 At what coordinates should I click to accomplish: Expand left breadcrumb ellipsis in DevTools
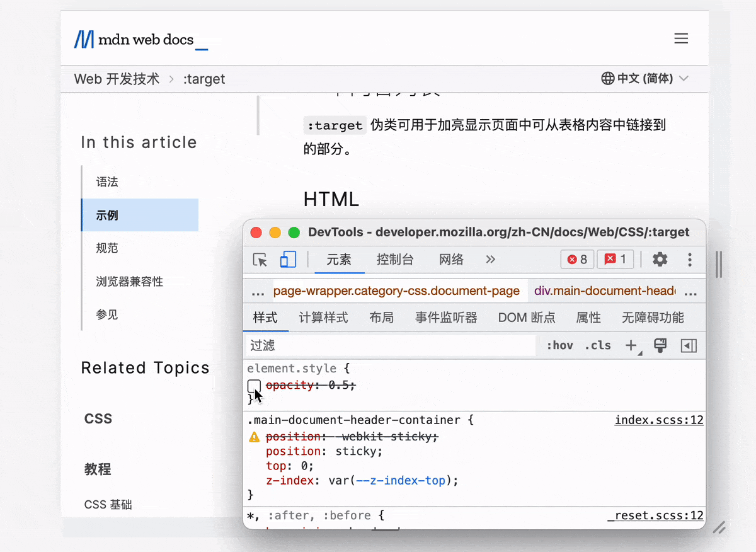258,292
